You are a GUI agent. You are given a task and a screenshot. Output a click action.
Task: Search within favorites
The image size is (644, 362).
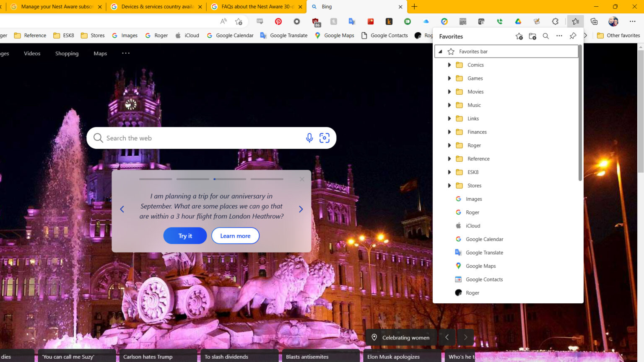pos(545,36)
